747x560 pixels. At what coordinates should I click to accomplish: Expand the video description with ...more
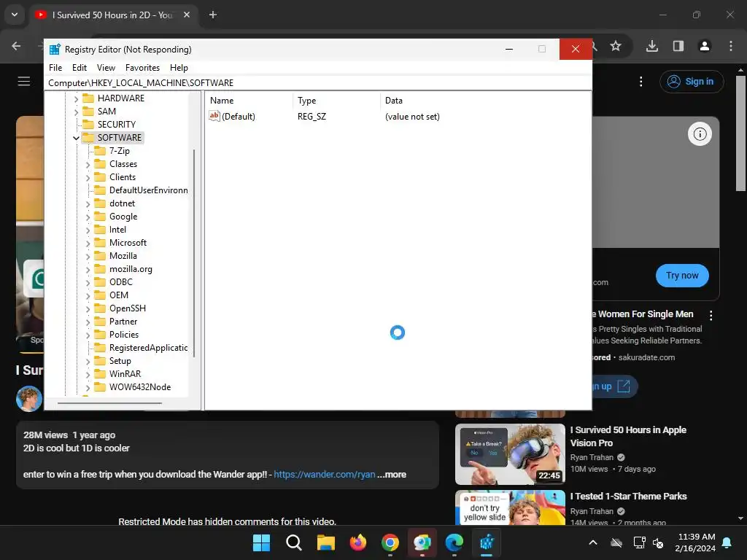[392, 474]
